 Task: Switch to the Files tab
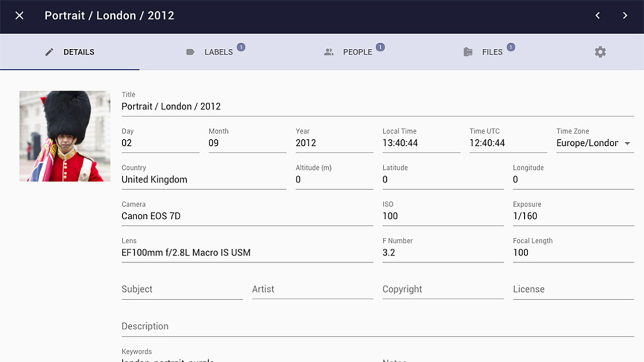(492, 52)
